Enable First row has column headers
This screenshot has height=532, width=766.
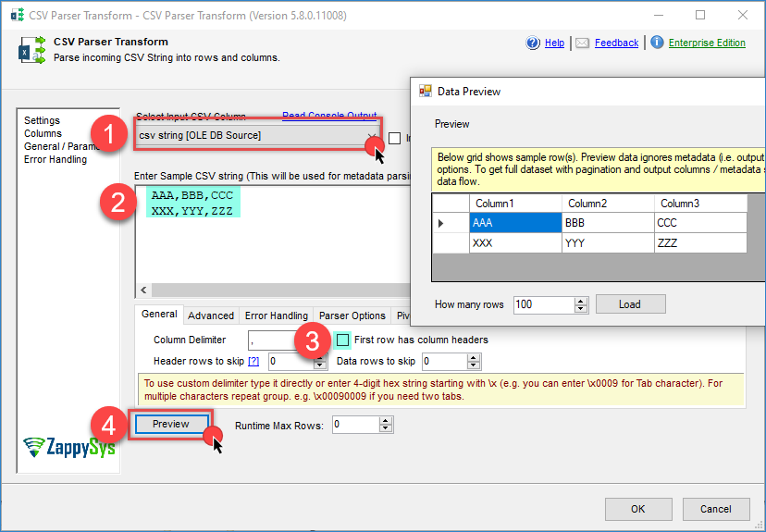tap(343, 340)
